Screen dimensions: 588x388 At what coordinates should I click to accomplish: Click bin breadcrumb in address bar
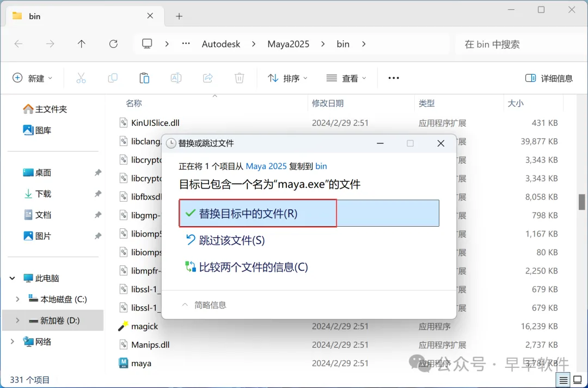pos(343,44)
